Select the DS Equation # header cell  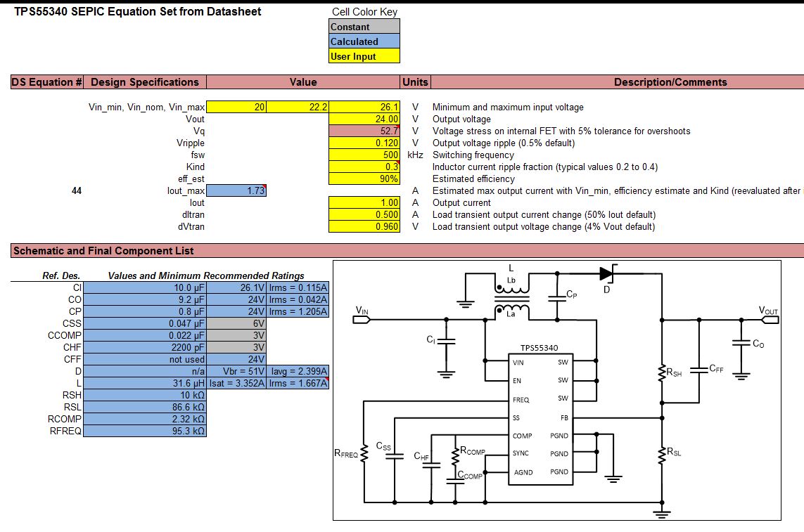click(47, 82)
